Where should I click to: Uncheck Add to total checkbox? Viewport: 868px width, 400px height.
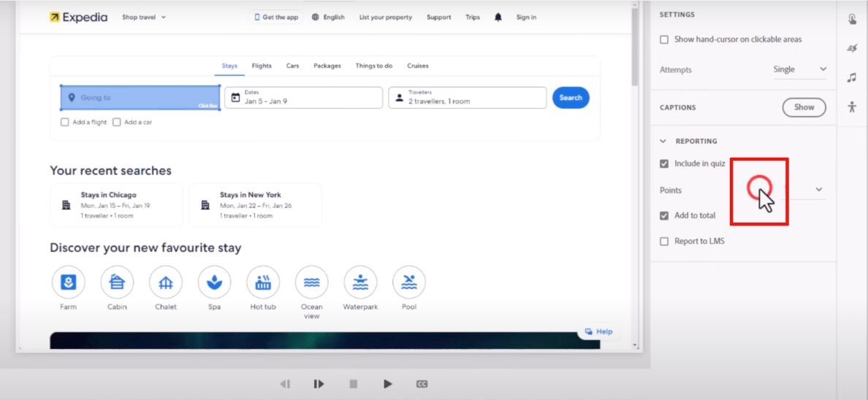pyautogui.click(x=664, y=216)
